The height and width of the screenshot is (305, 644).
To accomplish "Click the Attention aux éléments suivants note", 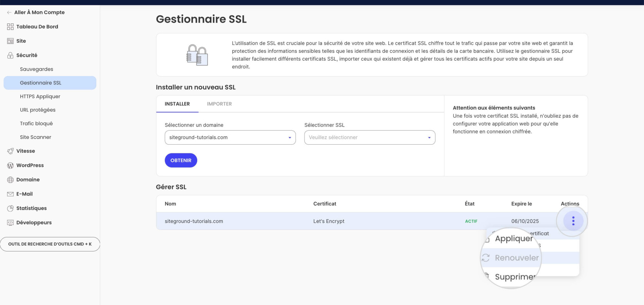I will [494, 108].
